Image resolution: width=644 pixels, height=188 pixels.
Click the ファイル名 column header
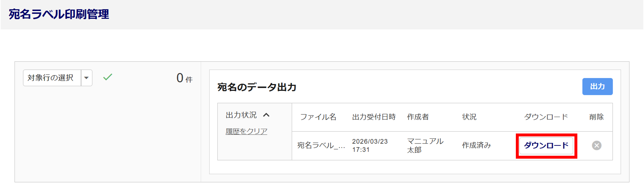tap(318, 117)
